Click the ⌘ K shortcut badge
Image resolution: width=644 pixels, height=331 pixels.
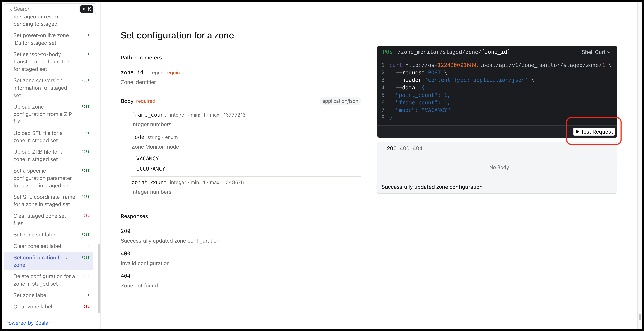86,9
